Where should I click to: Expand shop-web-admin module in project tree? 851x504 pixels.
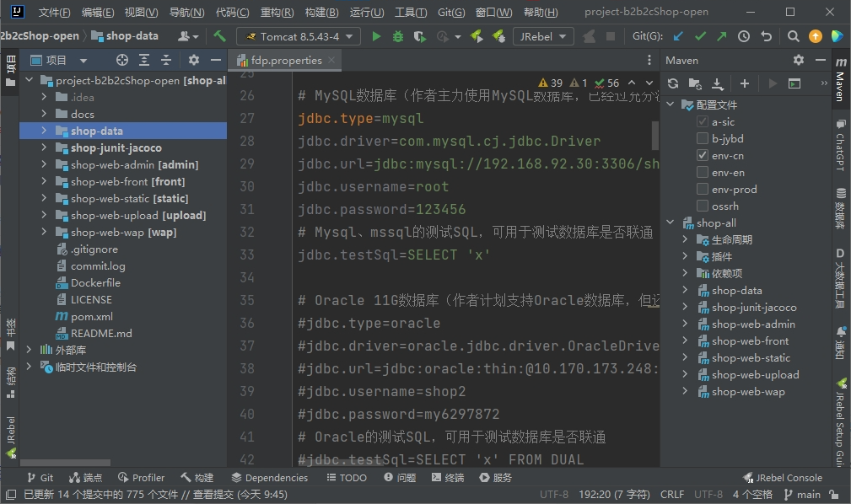pyautogui.click(x=44, y=164)
